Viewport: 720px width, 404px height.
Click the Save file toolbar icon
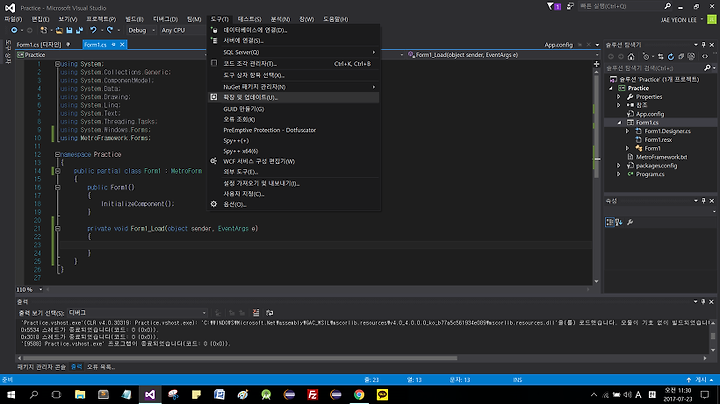coord(69,30)
